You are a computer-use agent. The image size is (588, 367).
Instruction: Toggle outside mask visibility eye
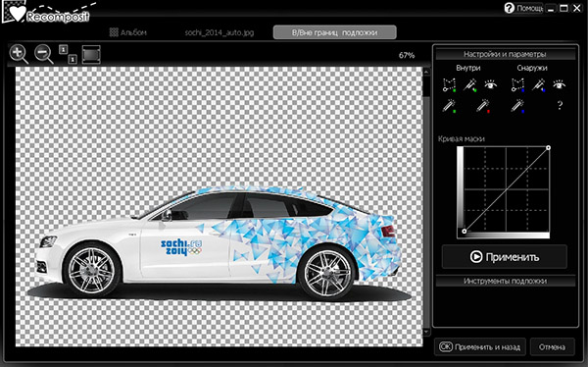click(560, 84)
